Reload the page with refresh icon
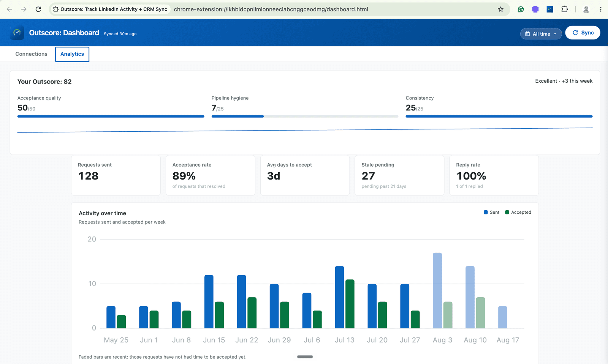 (38, 9)
